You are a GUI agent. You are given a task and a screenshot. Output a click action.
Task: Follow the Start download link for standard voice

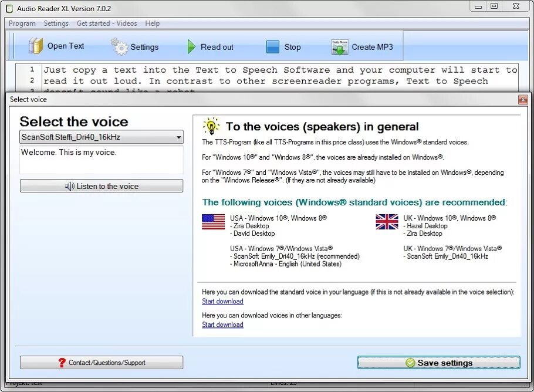click(x=222, y=302)
